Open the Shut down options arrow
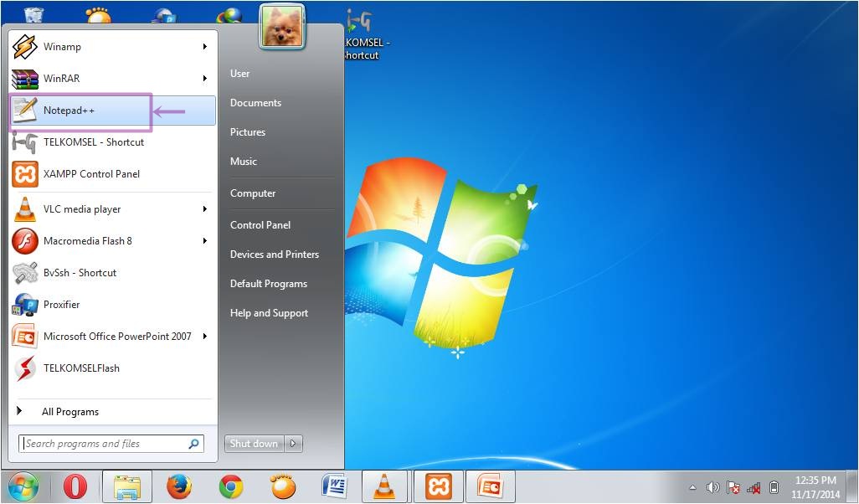859x504 pixels. (x=294, y=444)
